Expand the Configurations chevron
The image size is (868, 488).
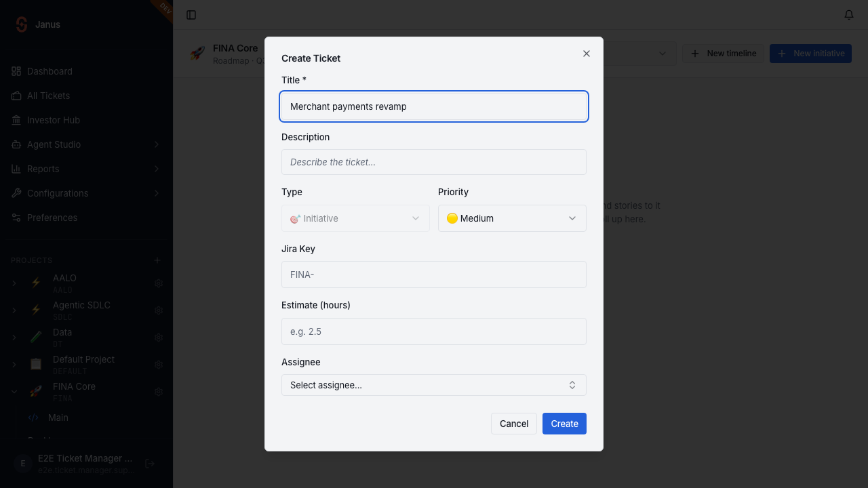pyautogui.click(x=157, y=193)
